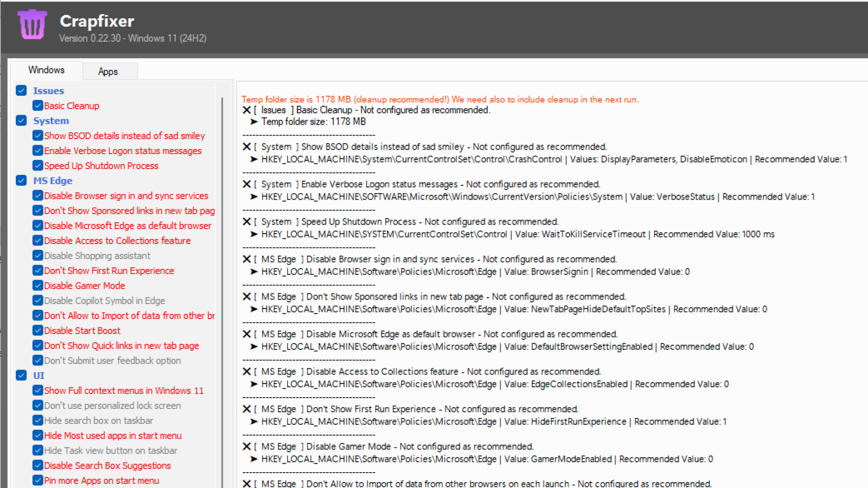This screenshot has width=868, height=488.
Task: Click the X mark next to Show BSOD details result
Action: coord(246,147)
